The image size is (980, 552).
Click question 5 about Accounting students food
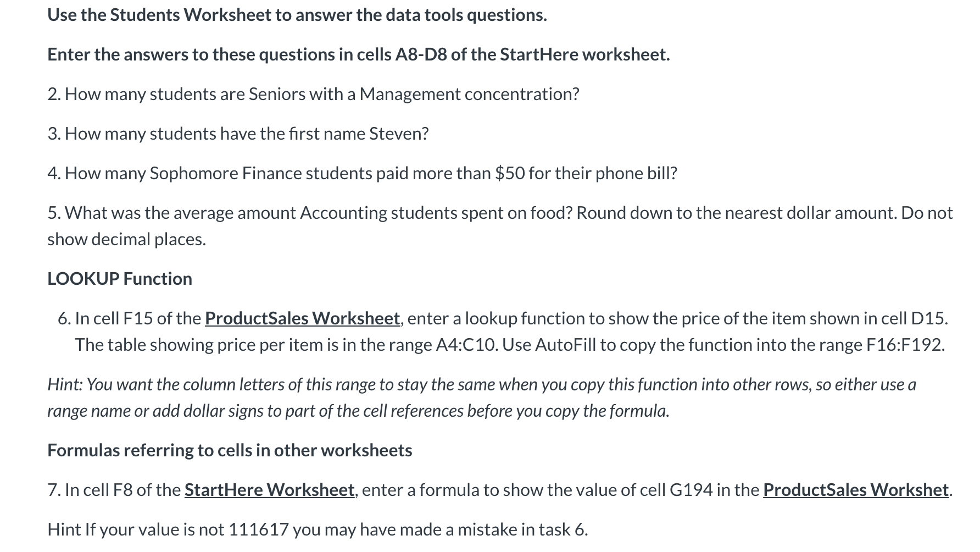pos(500,226)
